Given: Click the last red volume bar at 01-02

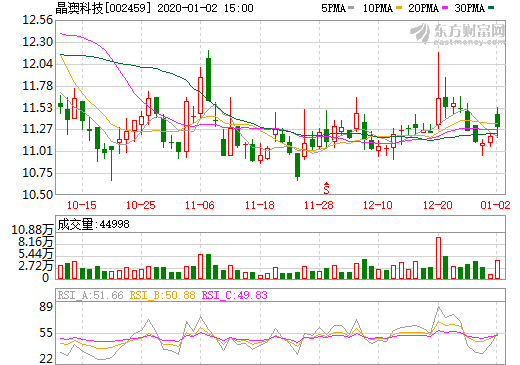Looking at the screenshot, I should (x=497, y=270).
